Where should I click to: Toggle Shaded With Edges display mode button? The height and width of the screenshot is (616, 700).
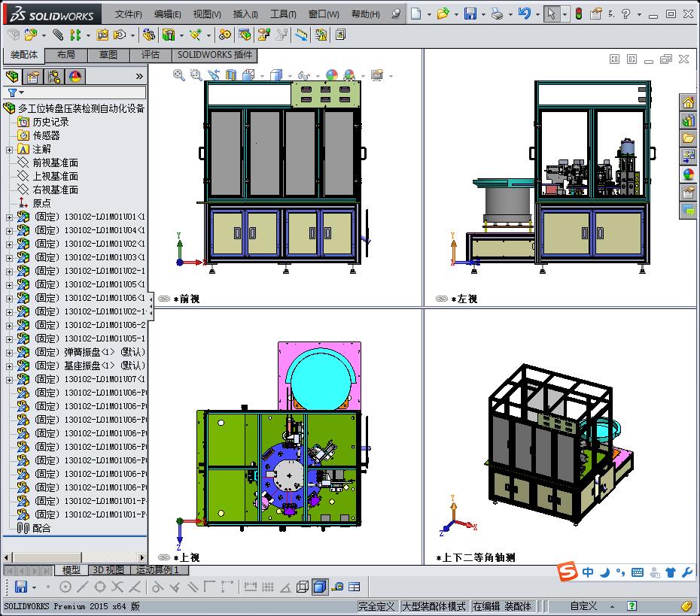pyautogui.click(x=320, y=587)
